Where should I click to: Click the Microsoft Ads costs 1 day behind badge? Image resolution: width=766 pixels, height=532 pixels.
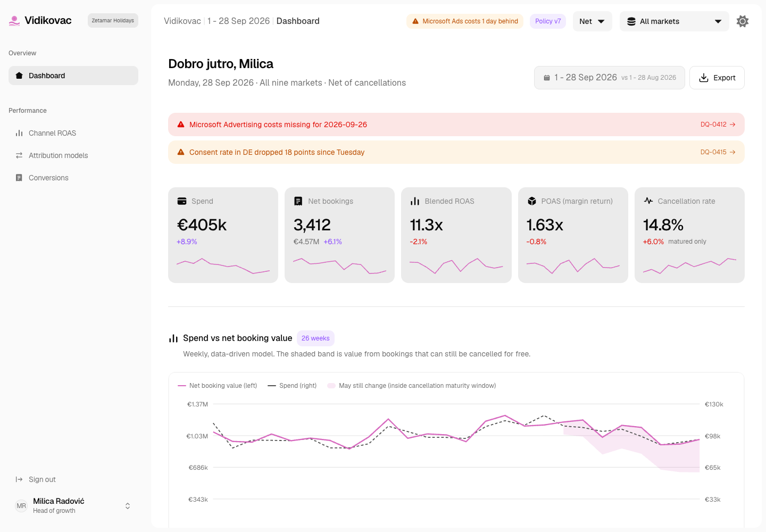click(465, 21)
